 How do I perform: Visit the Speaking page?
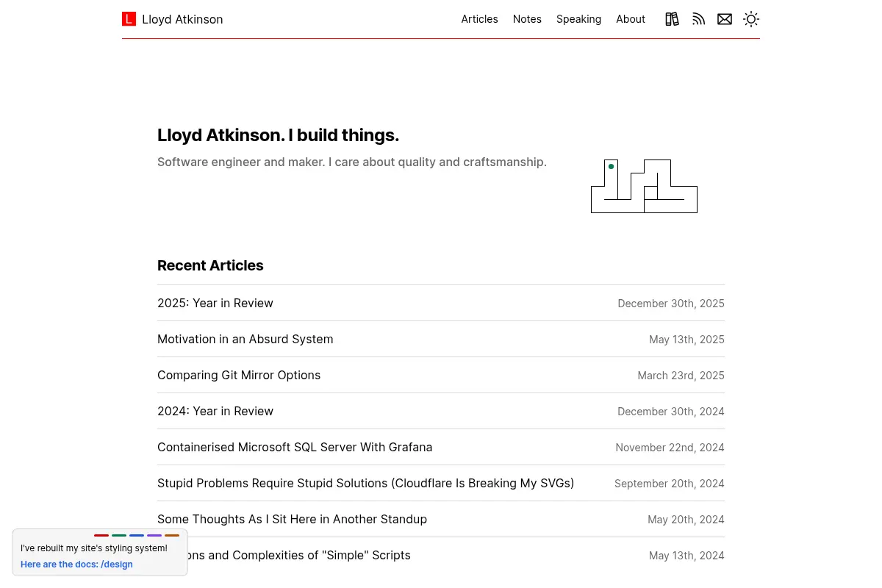[x=578, y=19]
